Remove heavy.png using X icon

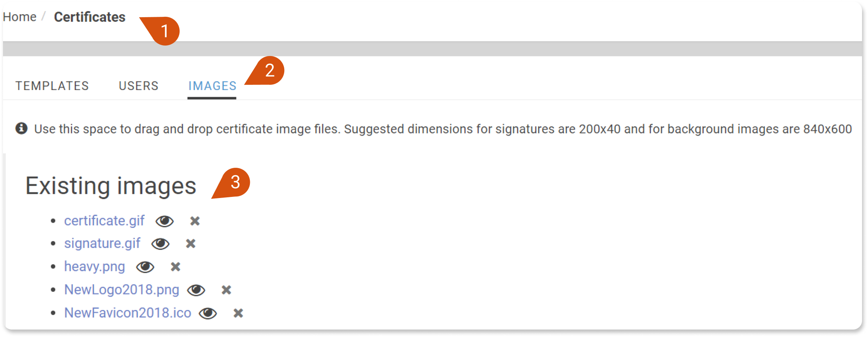pos(176,267)
